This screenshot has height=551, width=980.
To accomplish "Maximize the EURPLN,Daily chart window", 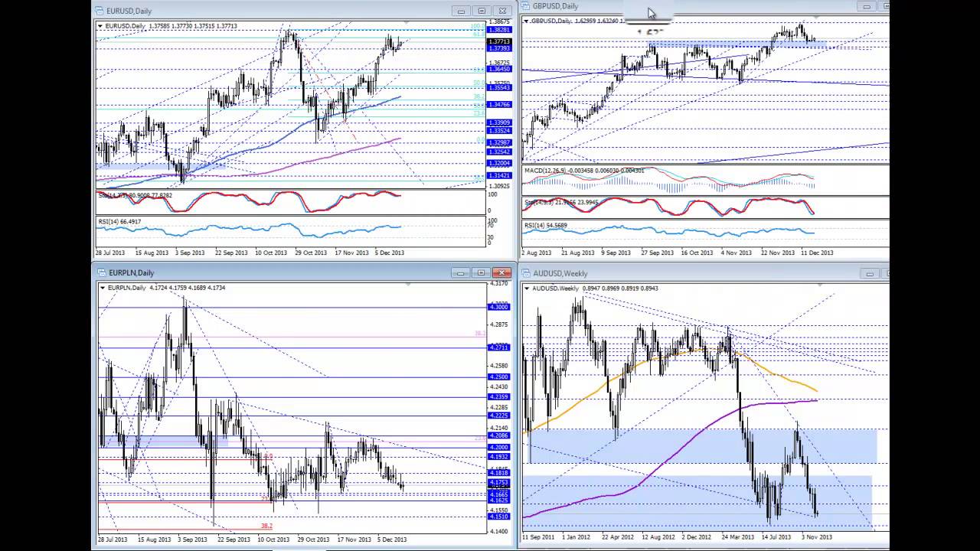I will pyautogui.click(x=482, y=272).
